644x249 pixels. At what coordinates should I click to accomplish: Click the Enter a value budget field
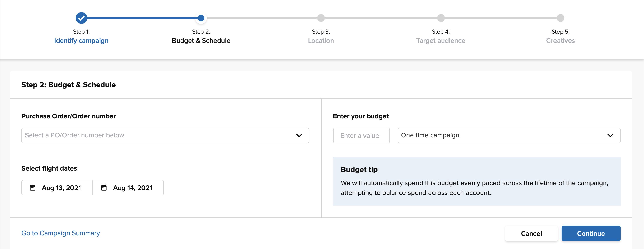[361, 135]
